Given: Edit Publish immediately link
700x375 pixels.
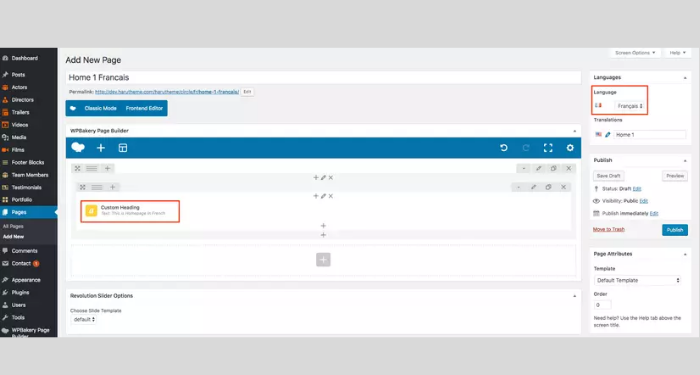Looking at the screenshot, I should [x=654, y=213].
